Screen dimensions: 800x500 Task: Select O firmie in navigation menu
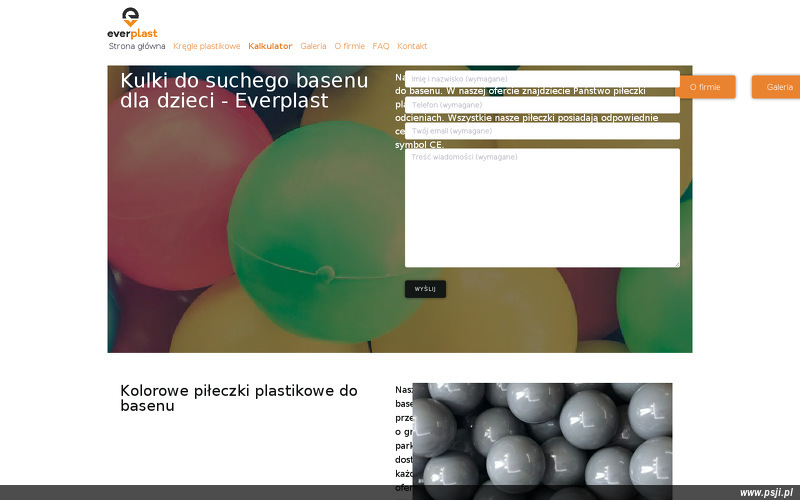click(349, 46)
